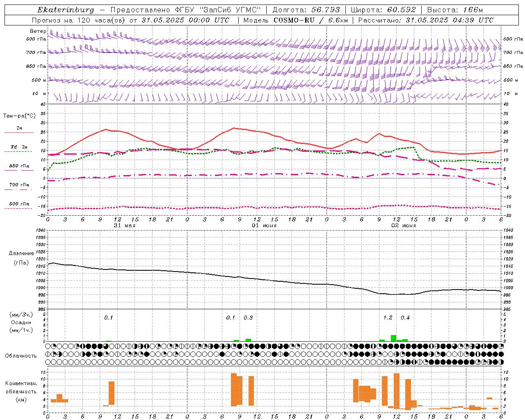The image size is (525, 420).
Task: Click the Ветер section label
Action: click(x=38, y=31)
